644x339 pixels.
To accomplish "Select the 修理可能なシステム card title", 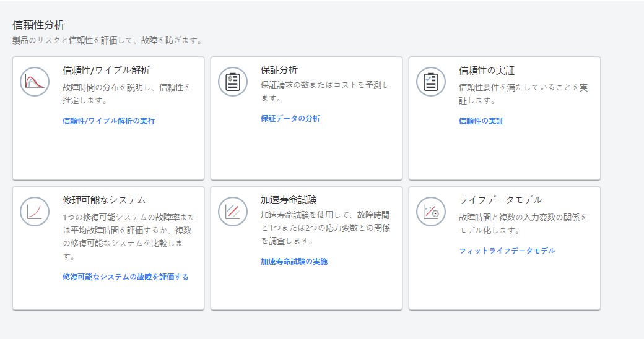I will (x=104, y=200).
